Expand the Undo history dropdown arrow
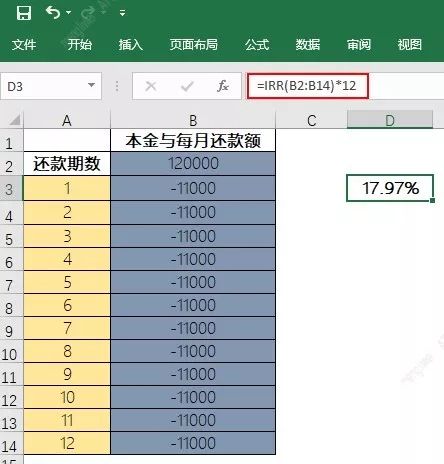 (69, 13)
